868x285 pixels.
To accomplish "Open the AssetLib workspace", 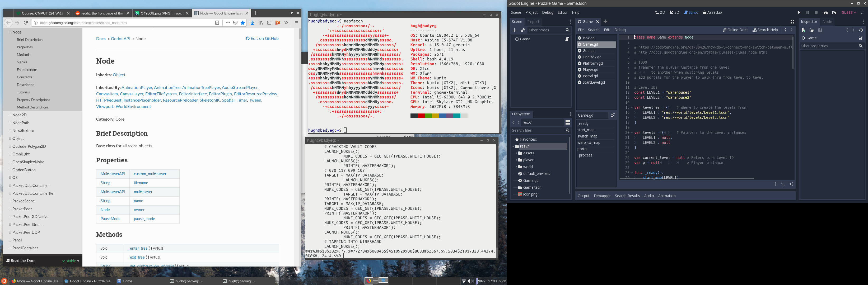I will click(x=712, y=12).
